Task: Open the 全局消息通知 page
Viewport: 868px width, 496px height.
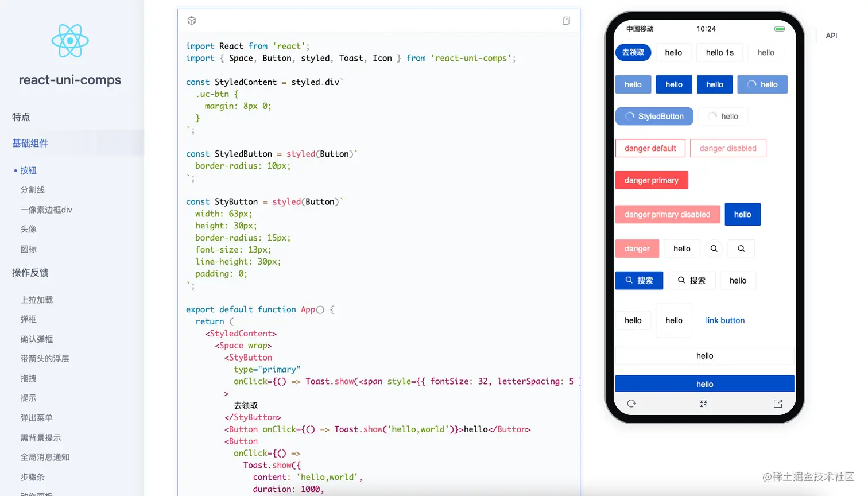Action: pyautogui.click(x=45, y=458)
